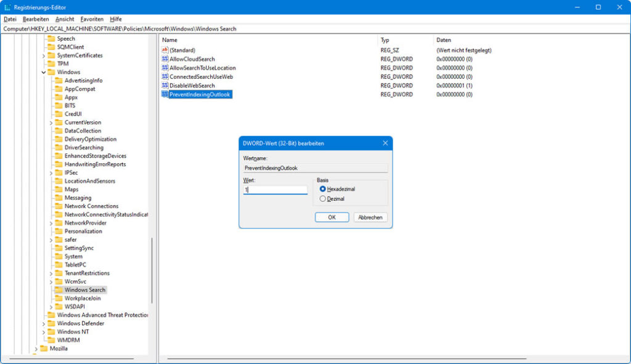
Task: Click the (Standard) string value icon
Action: (165, 50)
